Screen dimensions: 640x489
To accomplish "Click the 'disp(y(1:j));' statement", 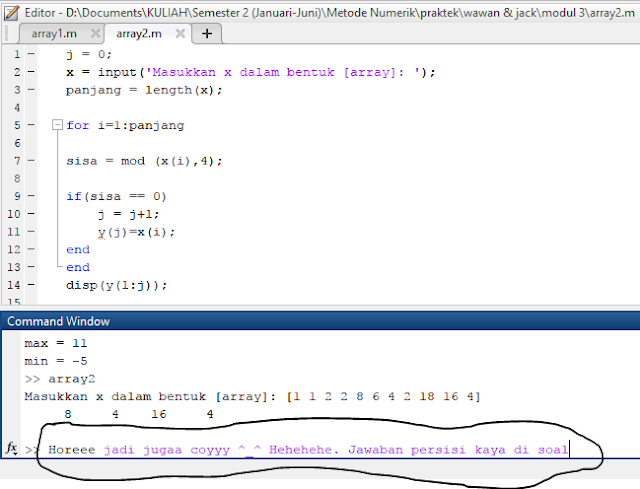I will coord(117,285).
